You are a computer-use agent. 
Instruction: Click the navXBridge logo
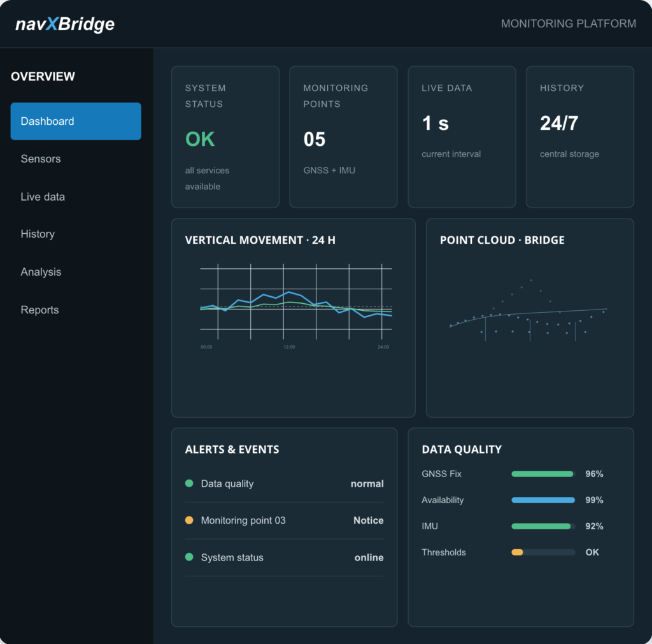point(65,24)
